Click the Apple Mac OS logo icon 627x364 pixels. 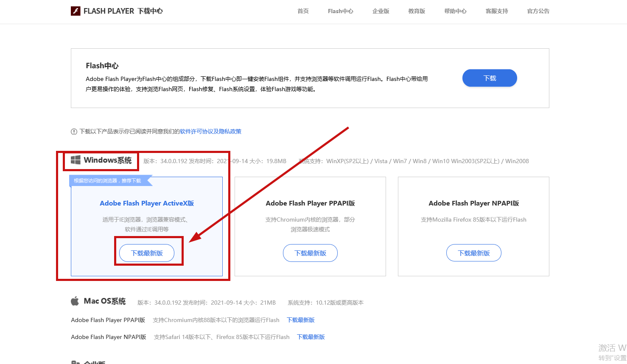coord(75,301)
